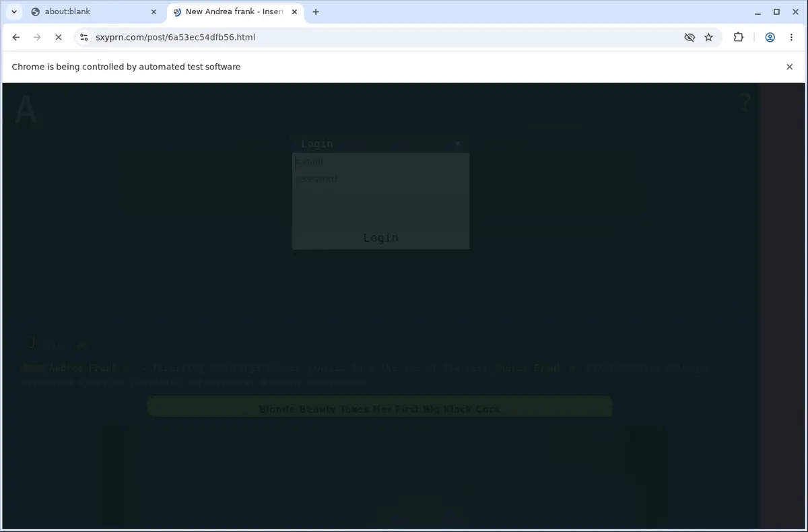Viewport: 808px width, 532px height.
Task: Bookmark this page with the star icon
Action: (708, 37)
